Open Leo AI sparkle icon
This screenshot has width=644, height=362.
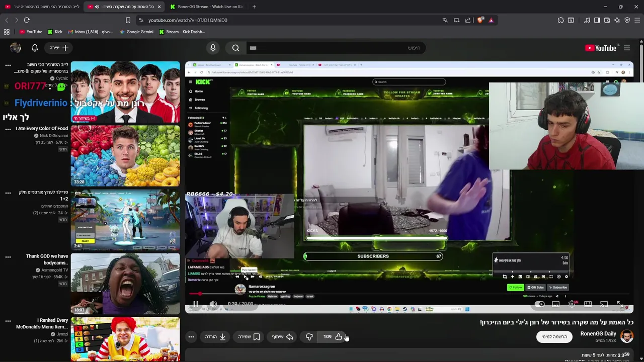(617, 20)
